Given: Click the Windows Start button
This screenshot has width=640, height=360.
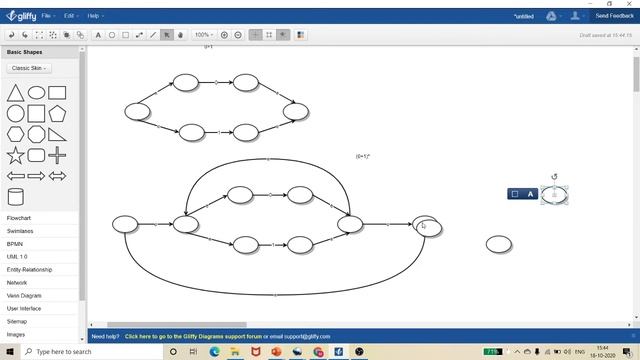Looking at the screenshot, I should 10,352.
